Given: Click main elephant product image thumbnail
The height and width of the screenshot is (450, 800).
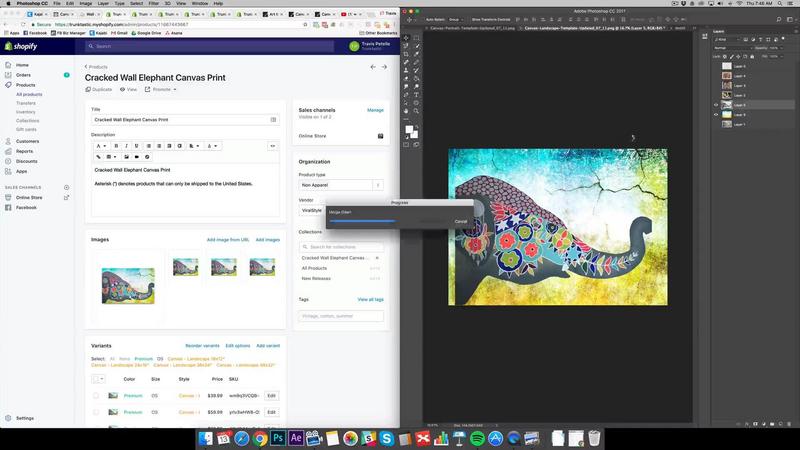Looking at the screenshot, I should [128, 286].
